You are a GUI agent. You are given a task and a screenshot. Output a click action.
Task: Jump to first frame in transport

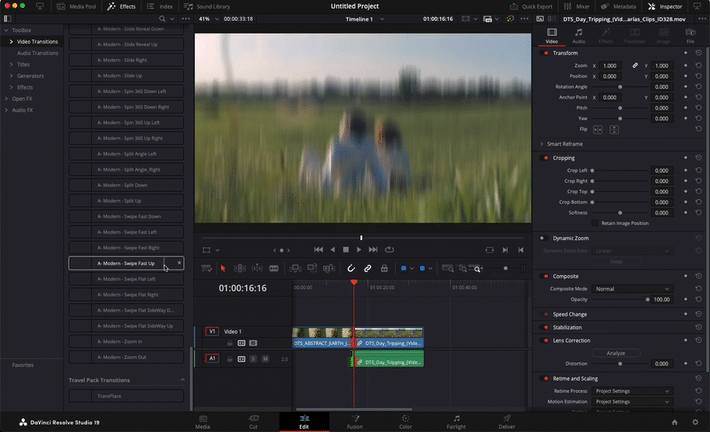(318, 250)
